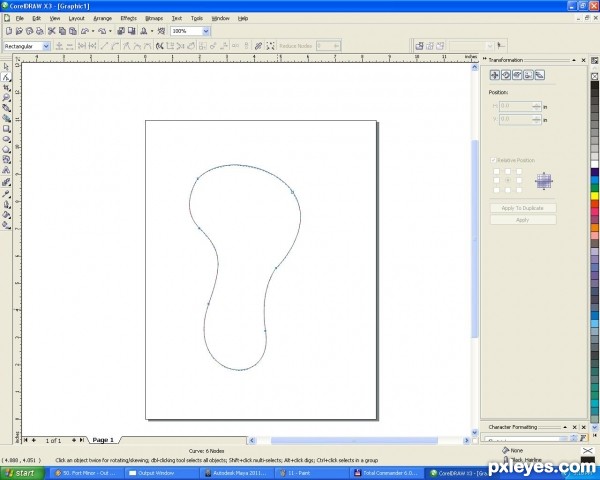Select the Ellipse tool in toolbox
600x480 pixels.
tap(6, 139)
